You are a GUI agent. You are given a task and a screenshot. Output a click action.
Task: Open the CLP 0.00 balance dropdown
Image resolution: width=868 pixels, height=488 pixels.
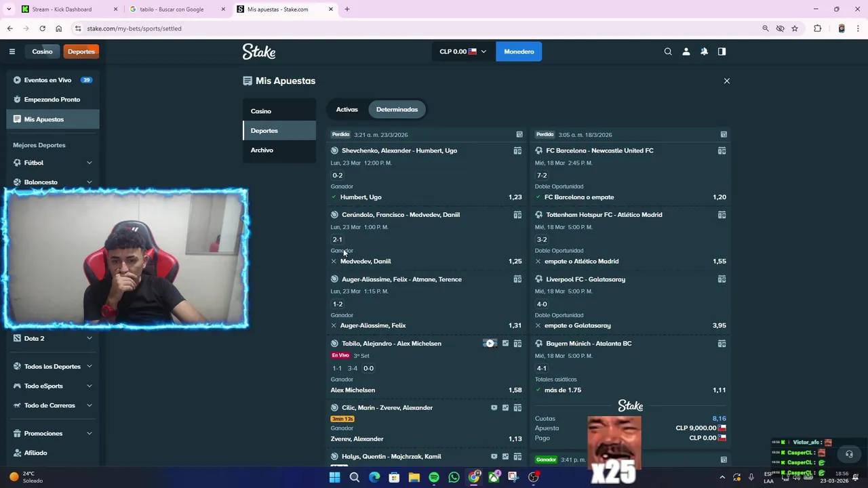(462, 52)
